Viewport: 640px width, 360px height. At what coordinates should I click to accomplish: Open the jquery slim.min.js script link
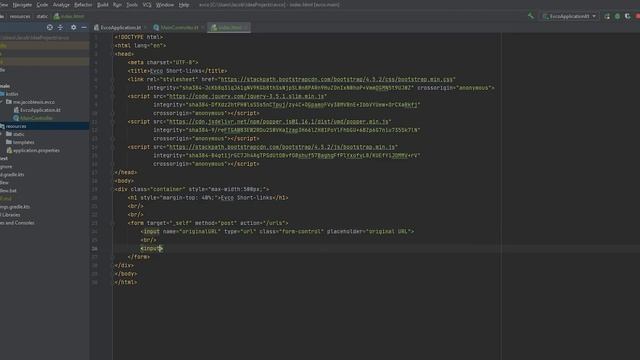(x=247, y=96)
